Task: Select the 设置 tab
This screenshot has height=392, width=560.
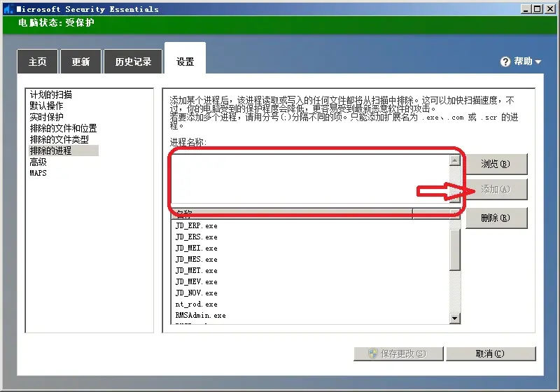Action: tap(185, 59)
